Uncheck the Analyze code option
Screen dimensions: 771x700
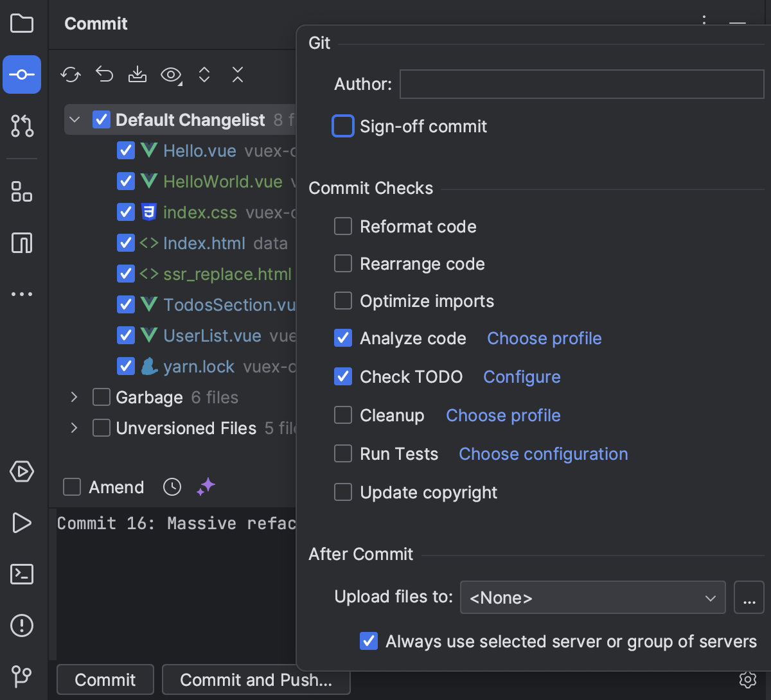pos(343,338)
